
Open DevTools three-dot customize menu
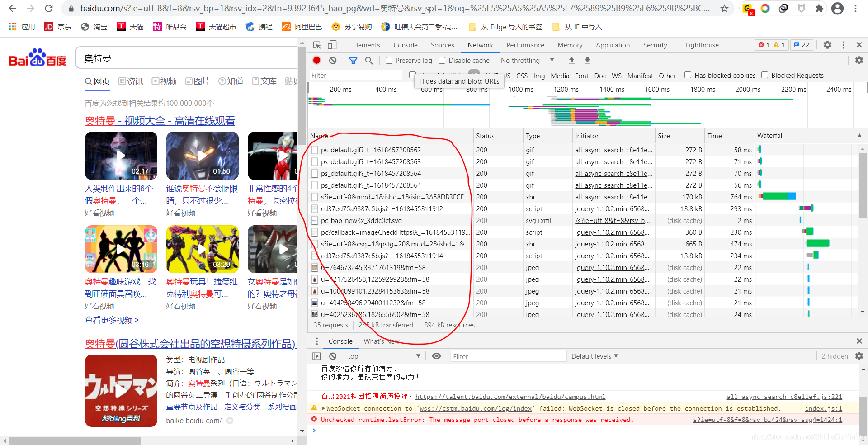[844, 45]
